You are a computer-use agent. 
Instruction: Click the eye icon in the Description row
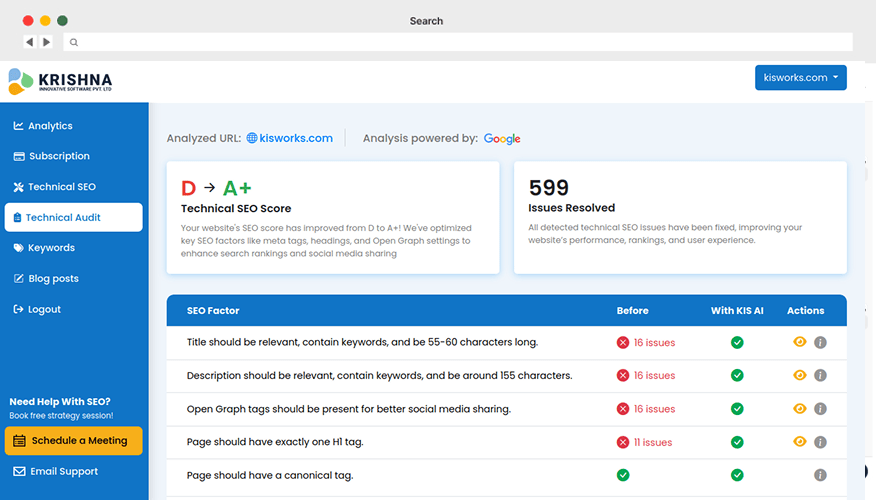pos(799,375)
